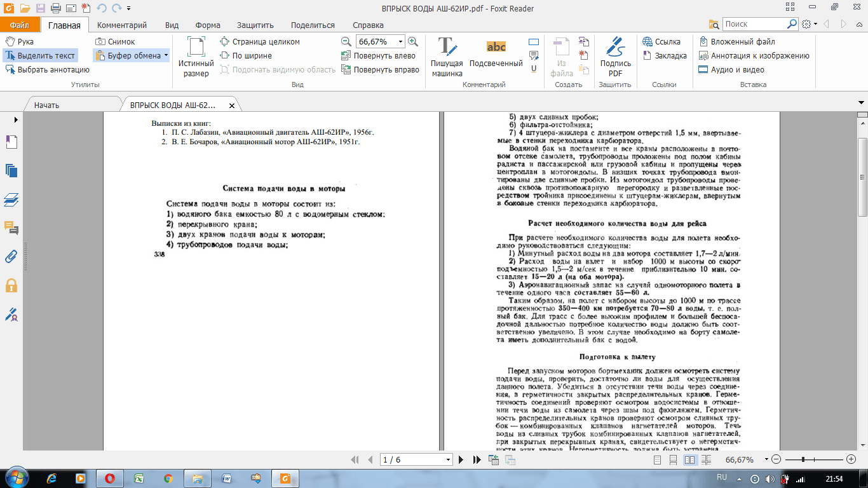Enable continuous page view mode
The height and width of the screenshot is (488, 868).
(x=674, y=459)
